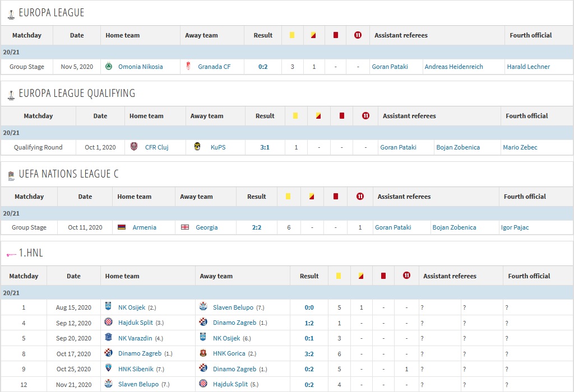Click the Armenia flag icon
This screenshot has height=392, width=574.
point(122,227)
